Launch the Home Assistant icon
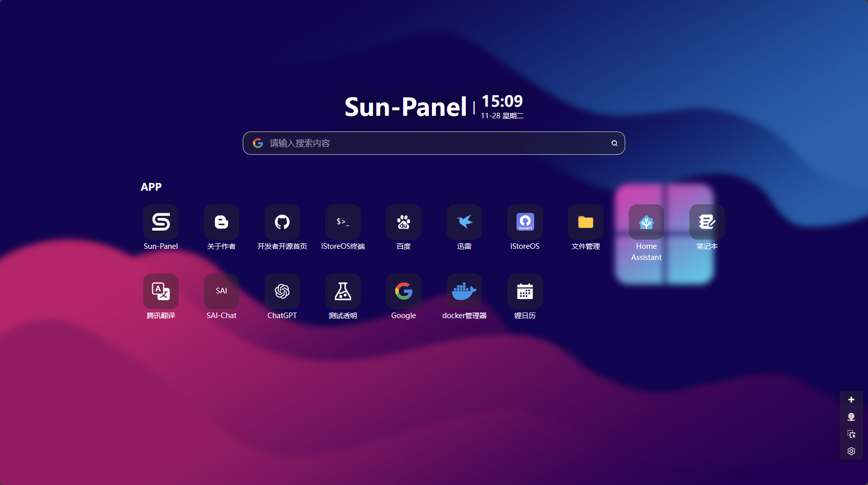The image size is (868, 485). click(646, 222)
